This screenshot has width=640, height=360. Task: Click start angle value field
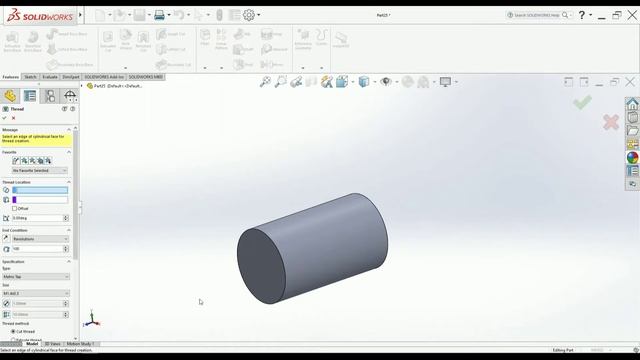pyautogui.click(x=37, y=218)
